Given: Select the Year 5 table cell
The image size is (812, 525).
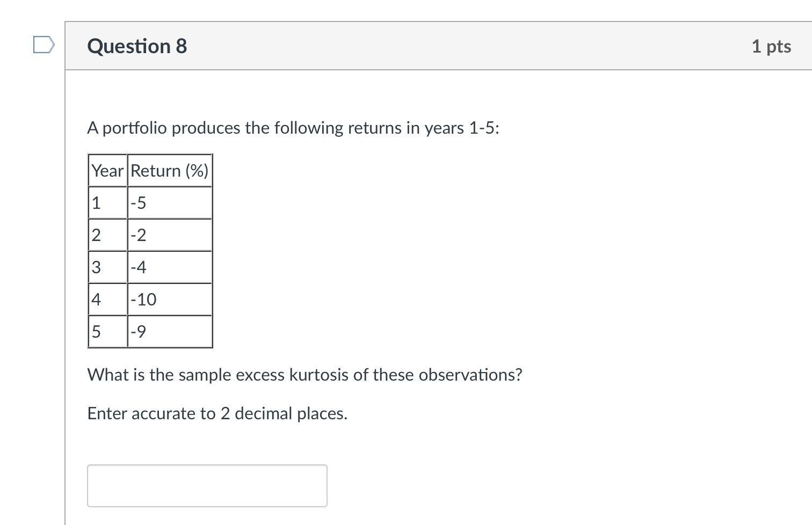Looking at the screenshot, I should click(x=107, y=331).
